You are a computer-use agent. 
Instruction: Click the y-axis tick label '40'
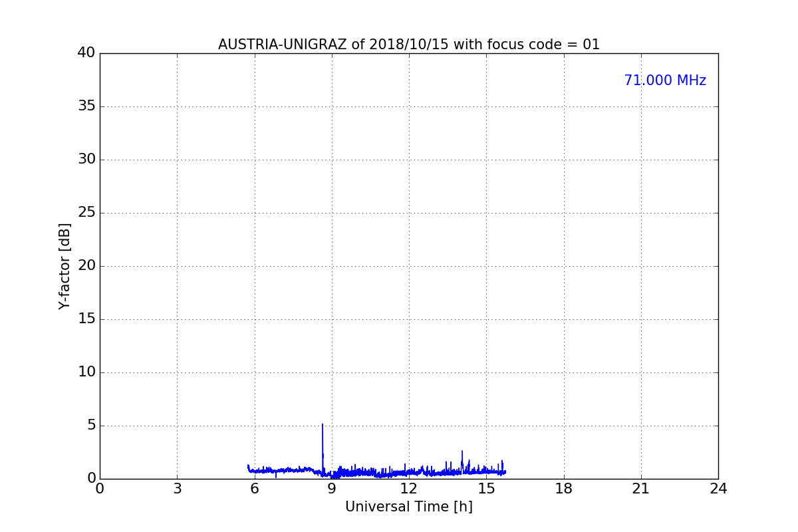[86, 53]
